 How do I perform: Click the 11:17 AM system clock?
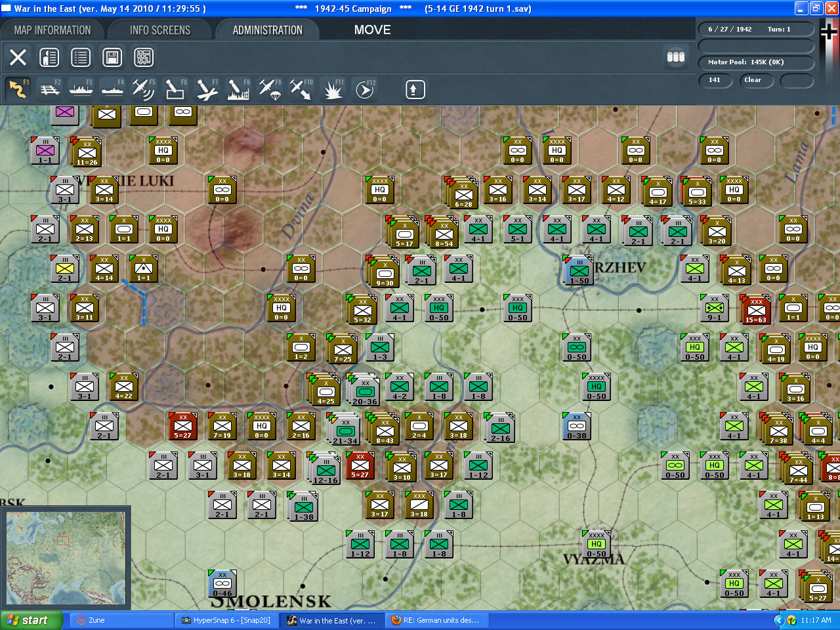816,620
